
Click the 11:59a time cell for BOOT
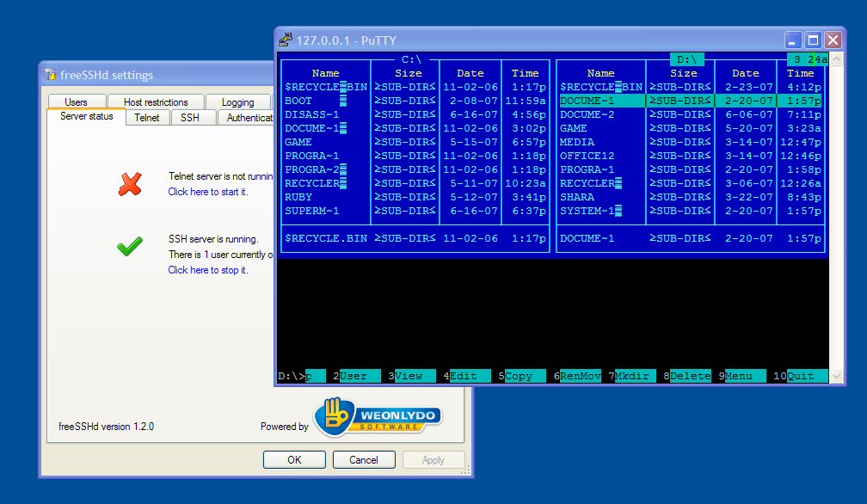(526, 101)
